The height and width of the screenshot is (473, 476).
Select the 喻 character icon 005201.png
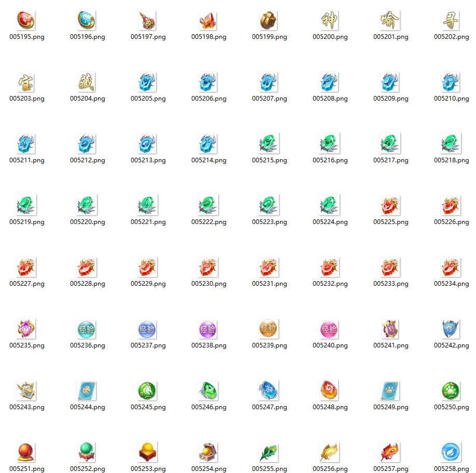[x=390, y=20]
